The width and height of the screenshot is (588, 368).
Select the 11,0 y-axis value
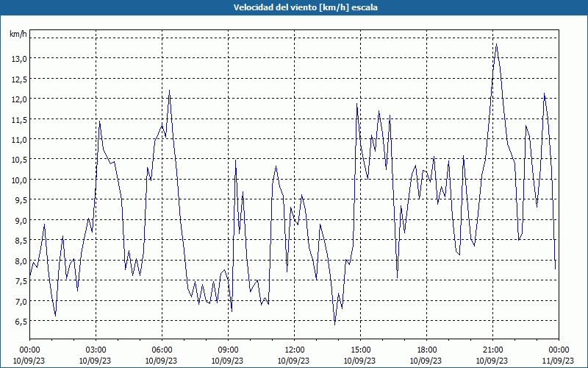(x=19, y=139)
